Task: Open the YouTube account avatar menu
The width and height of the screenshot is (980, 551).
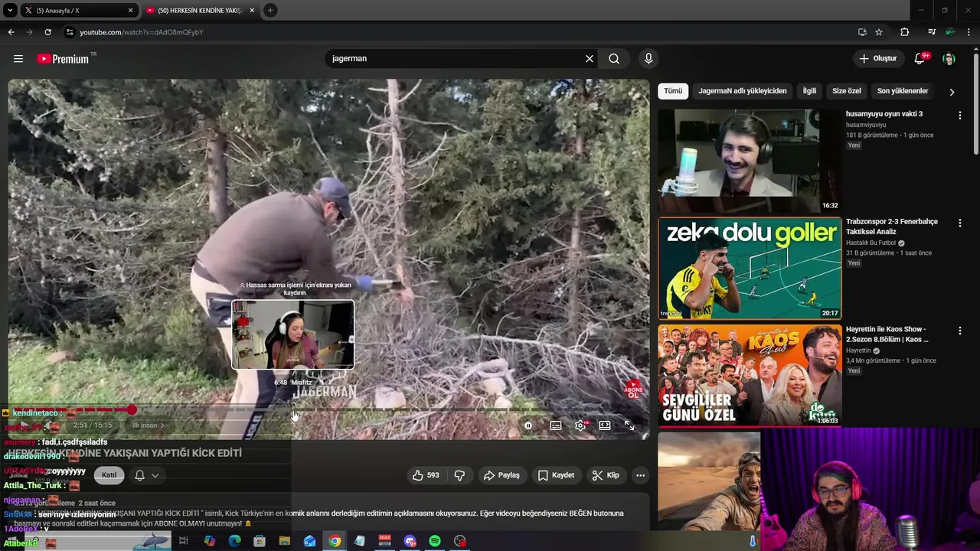Action: (949, 59)
